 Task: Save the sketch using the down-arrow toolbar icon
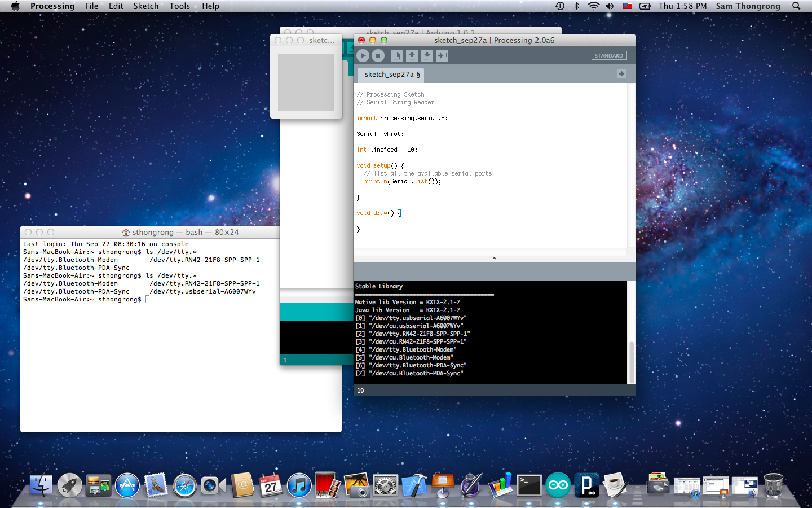point(427,55)
